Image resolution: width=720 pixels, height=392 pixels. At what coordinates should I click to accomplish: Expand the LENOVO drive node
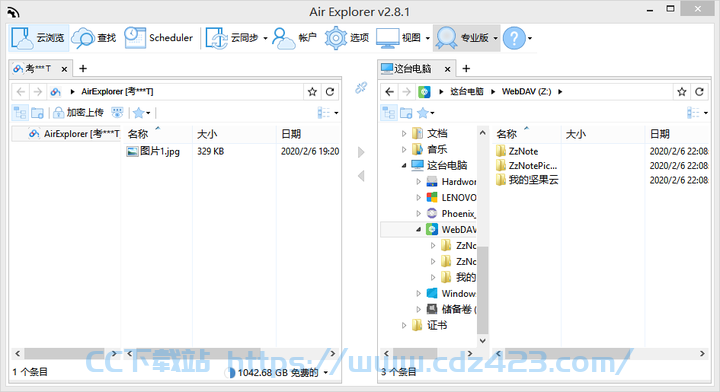pos(418,198)
